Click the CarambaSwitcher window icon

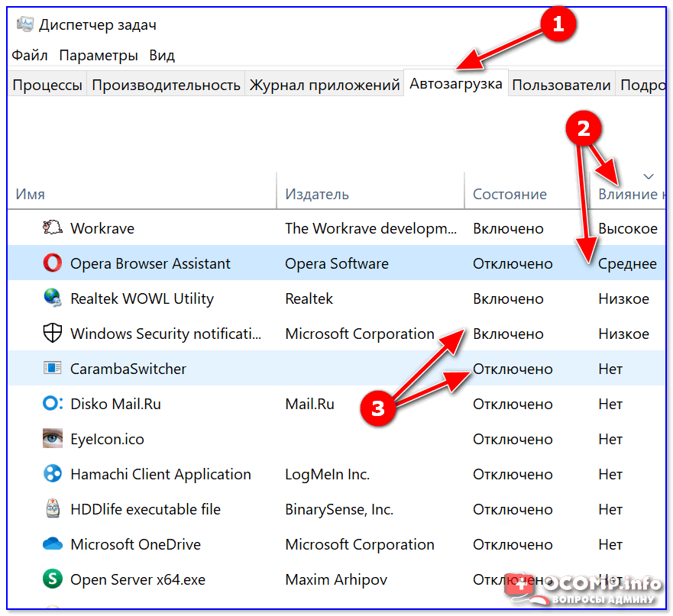53,368
